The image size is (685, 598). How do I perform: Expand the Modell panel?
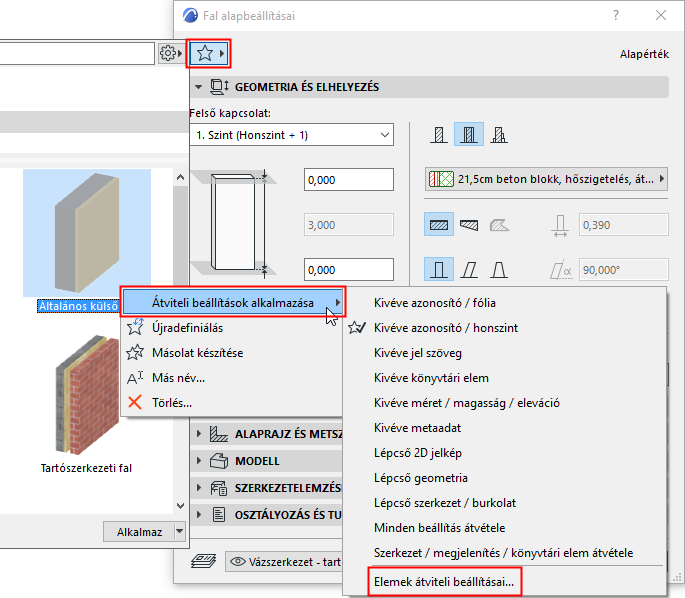(199, 461)
